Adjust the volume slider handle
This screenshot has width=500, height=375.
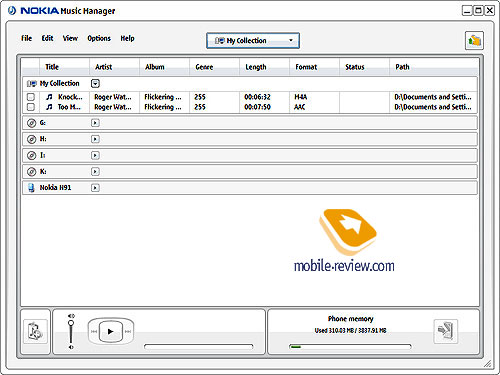point(71,323)
